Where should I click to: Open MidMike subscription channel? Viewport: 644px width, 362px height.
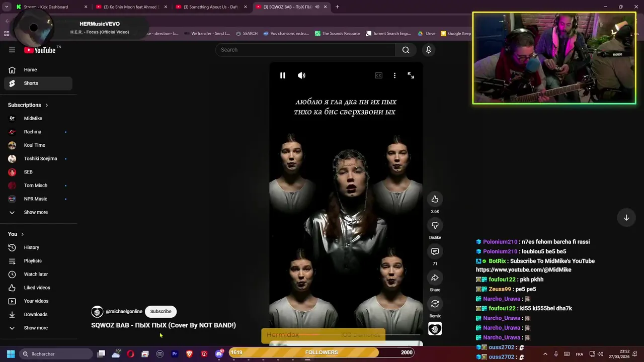[x=38, y=118]
